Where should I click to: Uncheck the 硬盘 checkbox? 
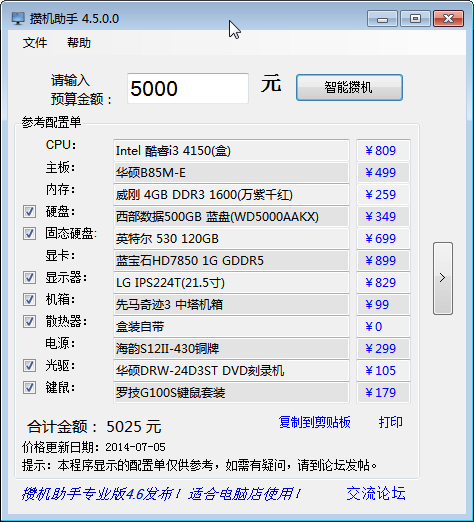[29, 211]
